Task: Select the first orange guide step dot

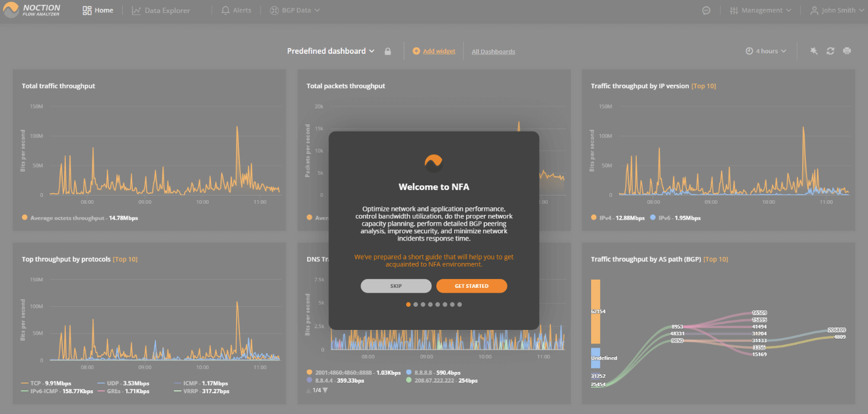Action: click(408, 304)
